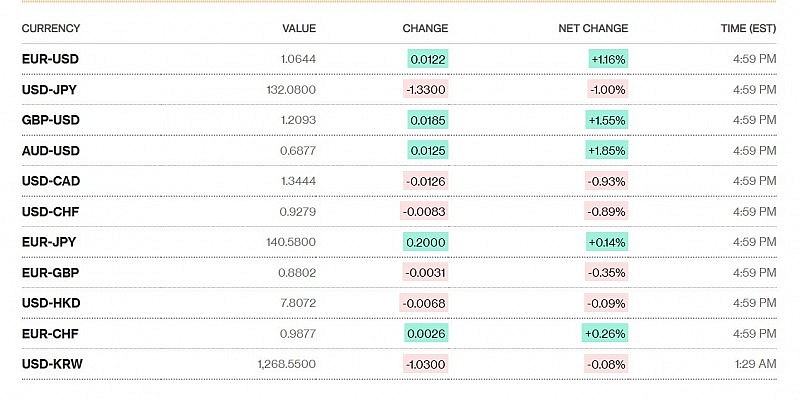Image resolution: width=800 pixels, height=400 pixels.
Task: Select the EUR-CHF currency pair
Action: (50, 333)
